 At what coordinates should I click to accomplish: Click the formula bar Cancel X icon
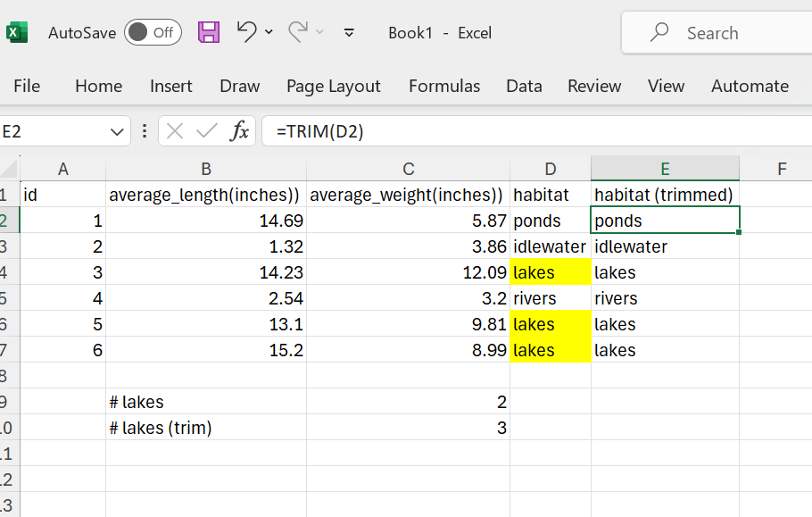[175, 131]
